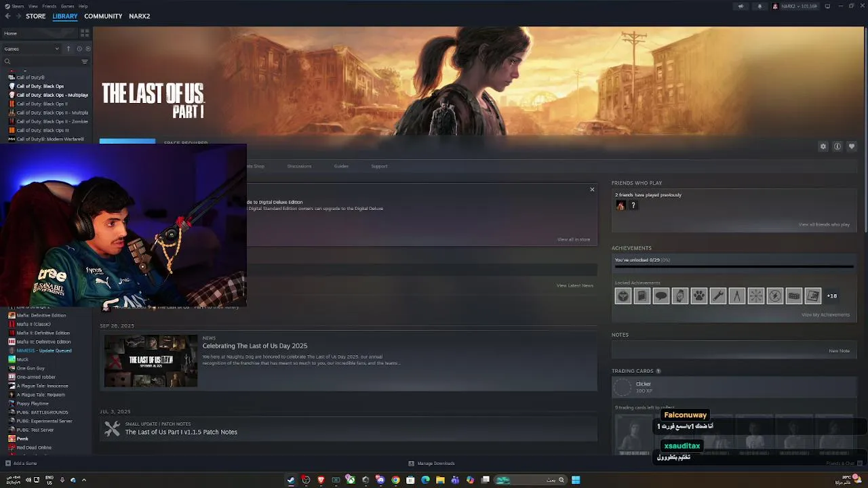Open the game's Guides tab
The height and width of the screenshot is (488, 868).
(341, 166)
